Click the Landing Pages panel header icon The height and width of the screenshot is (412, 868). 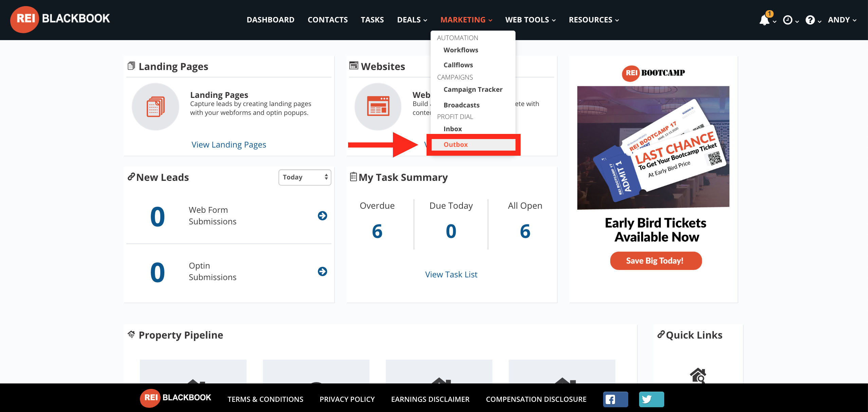[x=131, y=66]
